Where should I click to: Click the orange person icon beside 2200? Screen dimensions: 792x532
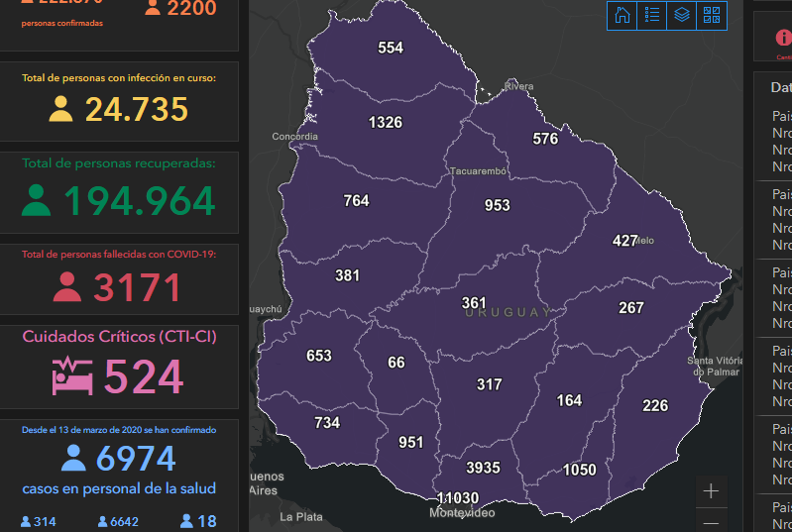(x=153, y=7)
